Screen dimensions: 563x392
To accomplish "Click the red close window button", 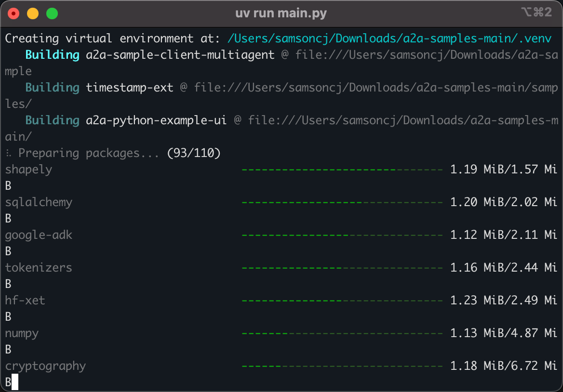I will [x=13, y=13].
